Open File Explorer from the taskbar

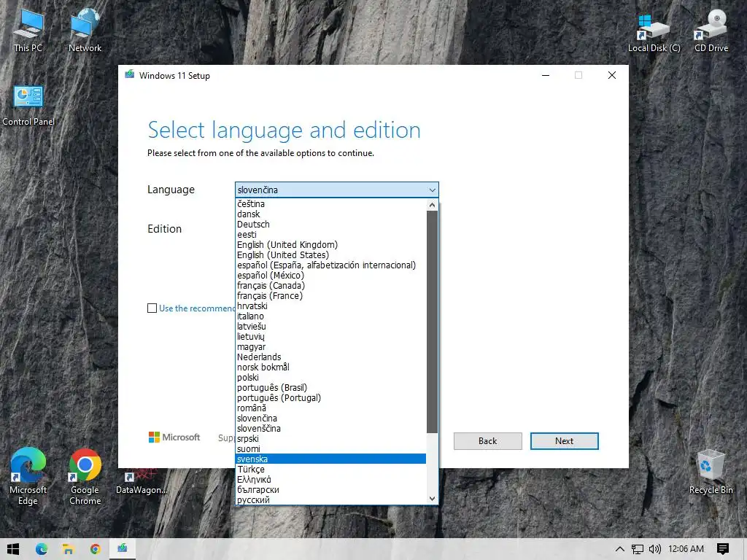(x=68, y=549)
